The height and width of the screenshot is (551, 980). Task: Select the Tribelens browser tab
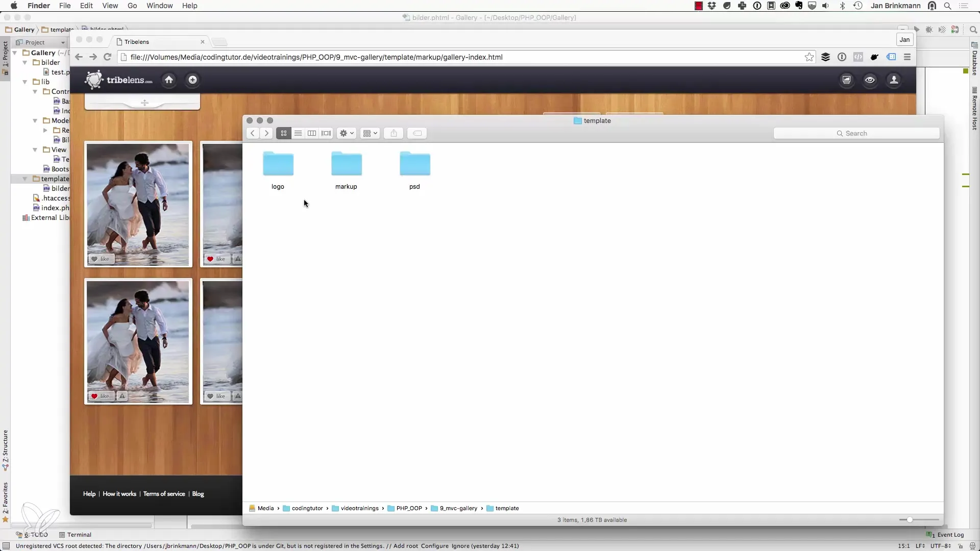point(158,42)
